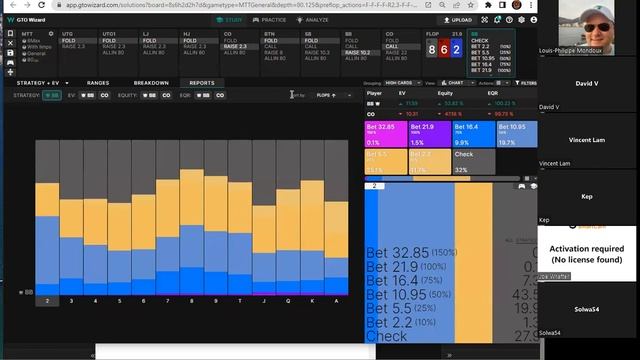Click the purple Bet 21.9 card

tap(430, 134)
